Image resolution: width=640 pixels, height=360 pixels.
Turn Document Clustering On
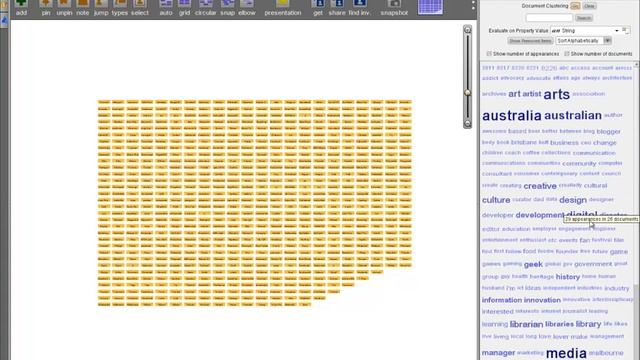click(576, 6)
